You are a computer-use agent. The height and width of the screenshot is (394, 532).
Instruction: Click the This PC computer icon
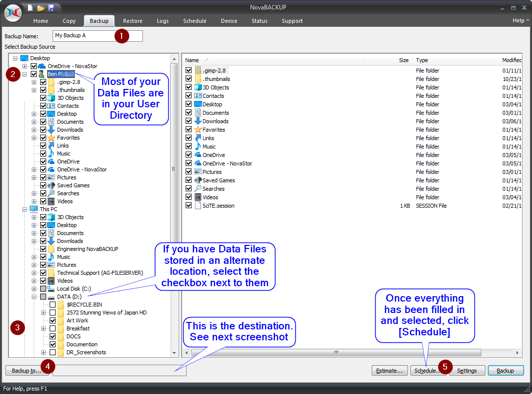(34, 209)
